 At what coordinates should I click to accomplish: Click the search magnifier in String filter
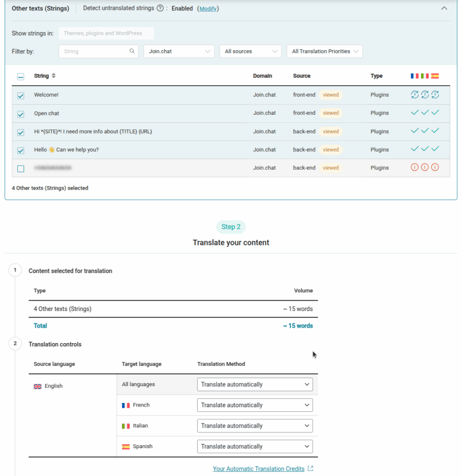point(132,52)
